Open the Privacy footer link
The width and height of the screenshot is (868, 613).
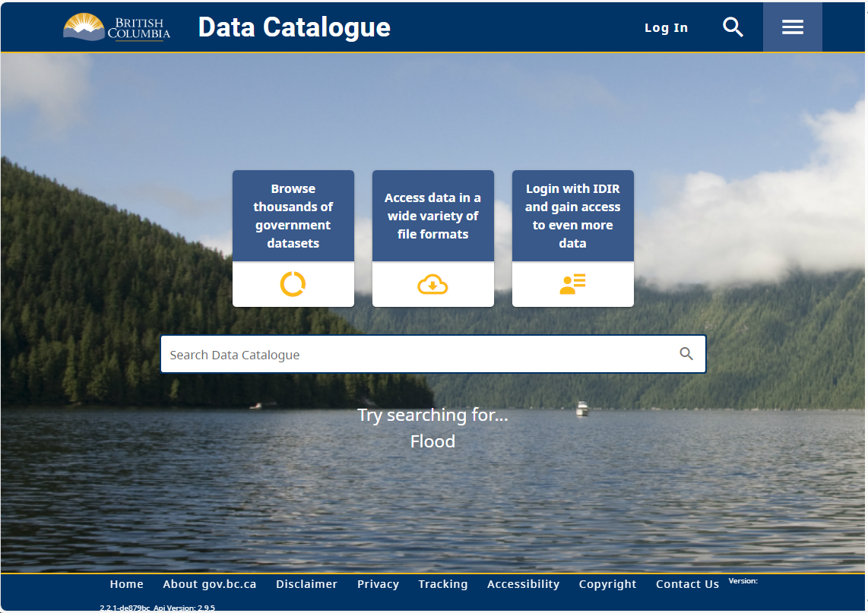click(378, 584)
